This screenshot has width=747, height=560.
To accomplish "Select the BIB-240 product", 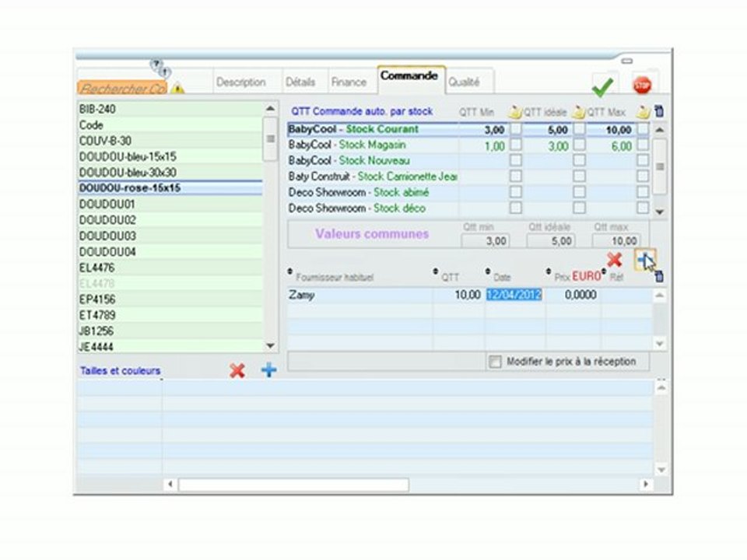I will pos(170,109).
